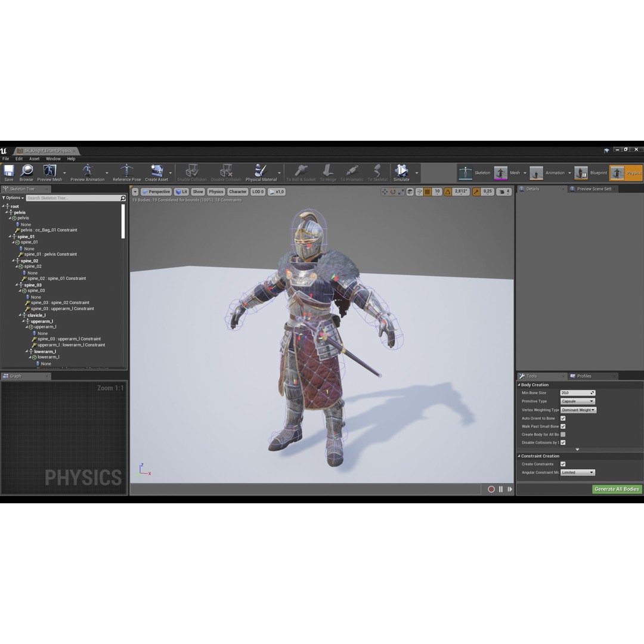The height and width of the screenshot is (644, 644).
Task: Open the Skeleton Tree Options dropdown
Action: tap(13, 198)
